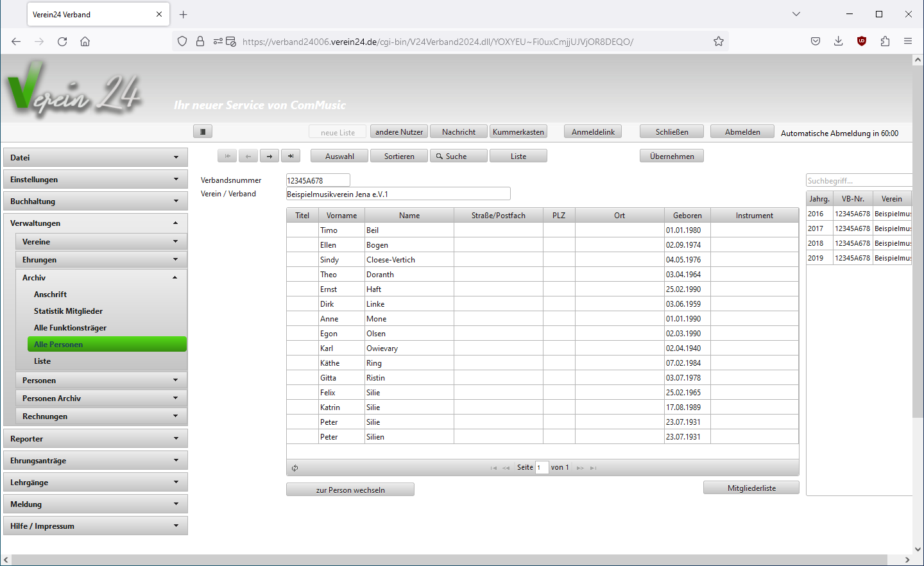The height and width of the screenshot is (566, 924).
Task: Open a new browser tab with plus icon
Action: [184, 14]
